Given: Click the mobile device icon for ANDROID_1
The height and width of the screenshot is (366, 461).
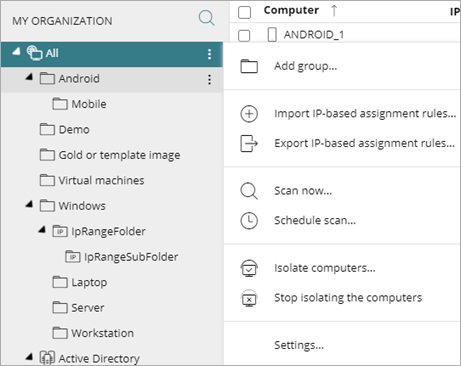Looking at the screenshot, I should click(272, 34).
